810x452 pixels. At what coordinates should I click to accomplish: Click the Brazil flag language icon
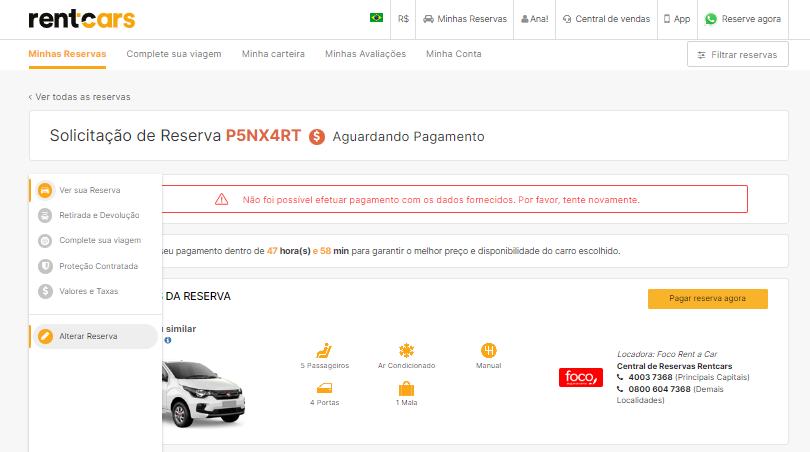(x=376, y=18)
